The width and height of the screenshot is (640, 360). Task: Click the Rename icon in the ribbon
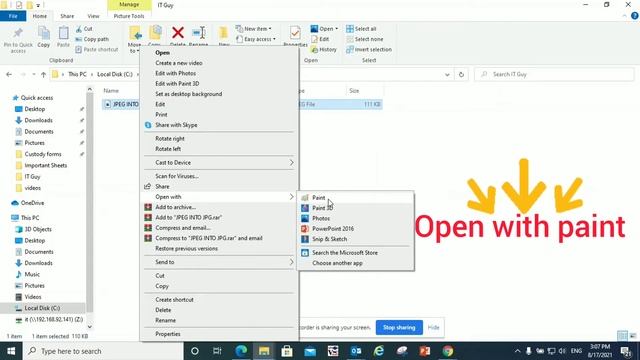pos(199,33)
